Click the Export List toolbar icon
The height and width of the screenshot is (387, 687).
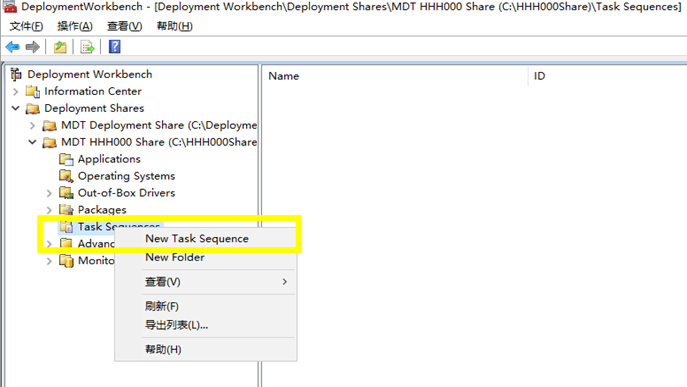[87, 47]
